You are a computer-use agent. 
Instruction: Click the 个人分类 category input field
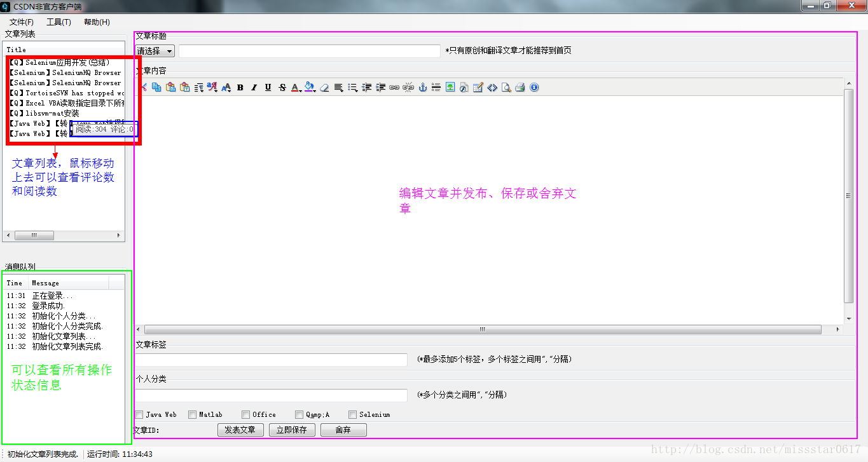tap(272, 395)
